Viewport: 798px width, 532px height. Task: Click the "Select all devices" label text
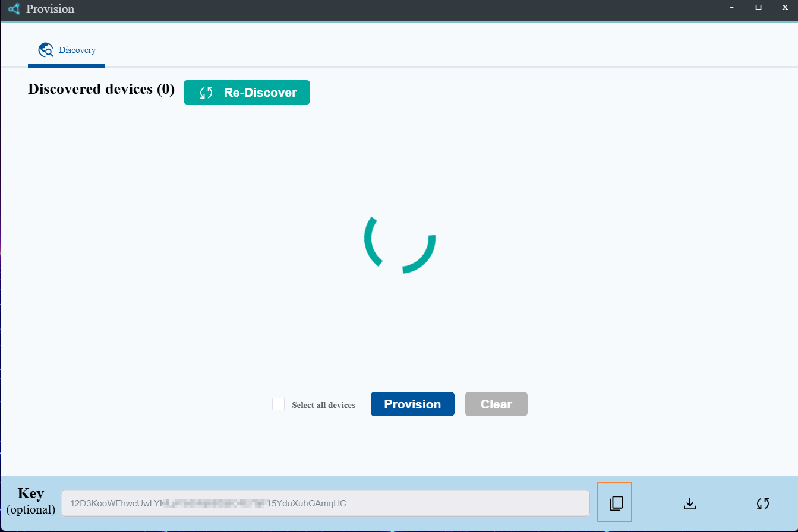pyautogui.click(x=323, y=405)
